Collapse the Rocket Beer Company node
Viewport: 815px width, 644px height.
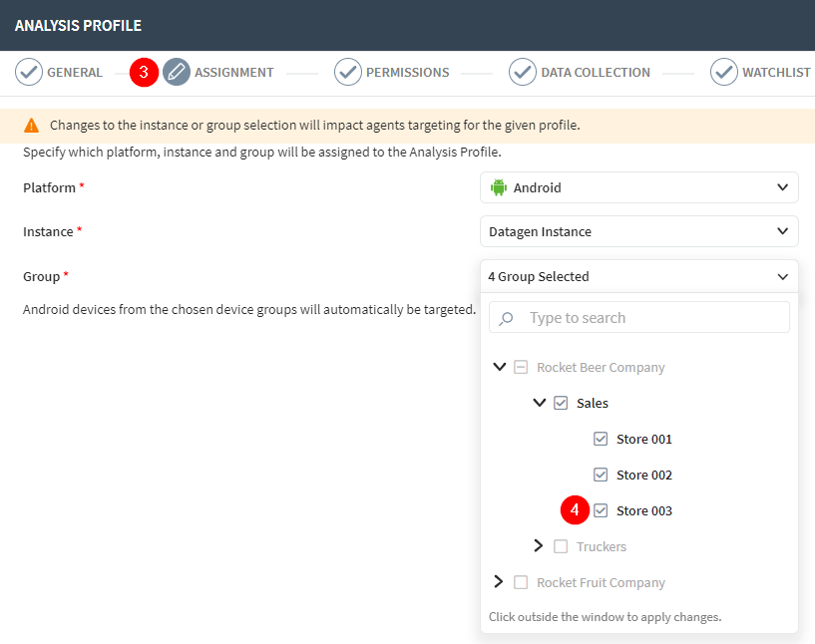[500, 367]
